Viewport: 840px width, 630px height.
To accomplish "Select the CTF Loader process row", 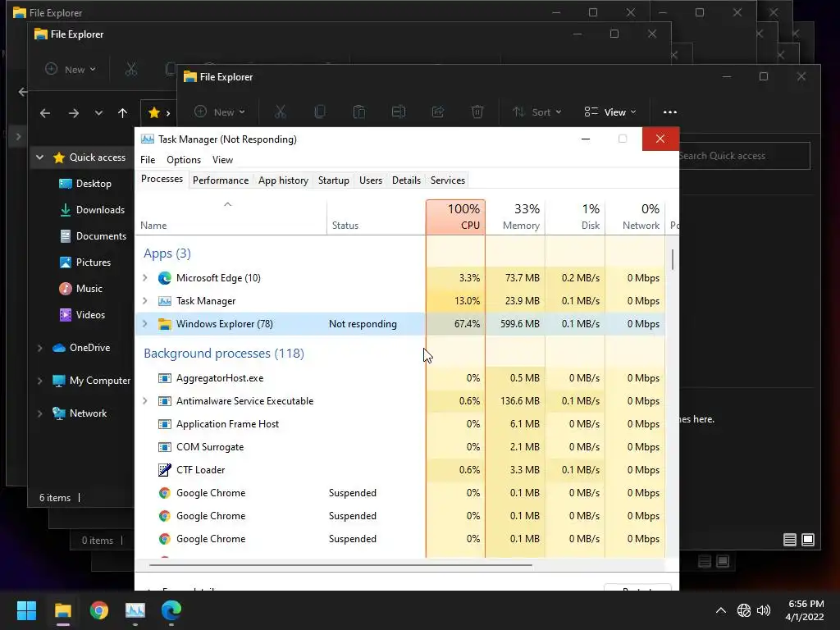I will point(400,470).
